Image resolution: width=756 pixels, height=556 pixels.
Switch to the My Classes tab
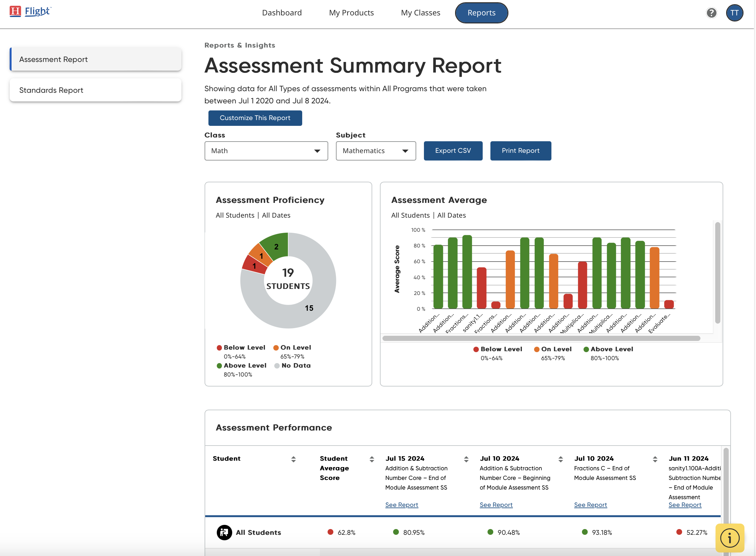point(420,13)
